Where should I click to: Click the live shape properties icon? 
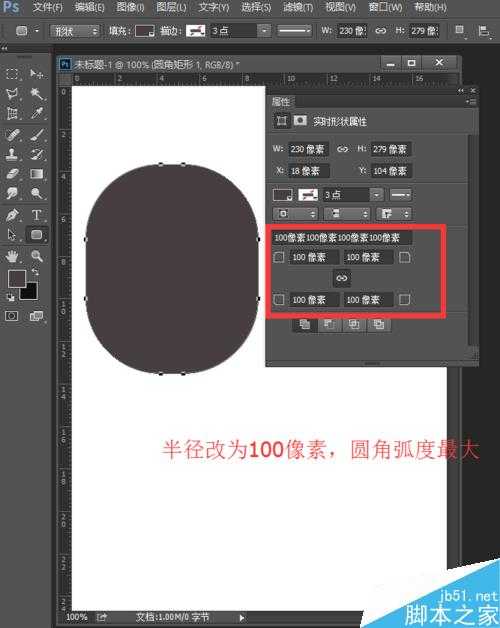[x=281, y=121]
